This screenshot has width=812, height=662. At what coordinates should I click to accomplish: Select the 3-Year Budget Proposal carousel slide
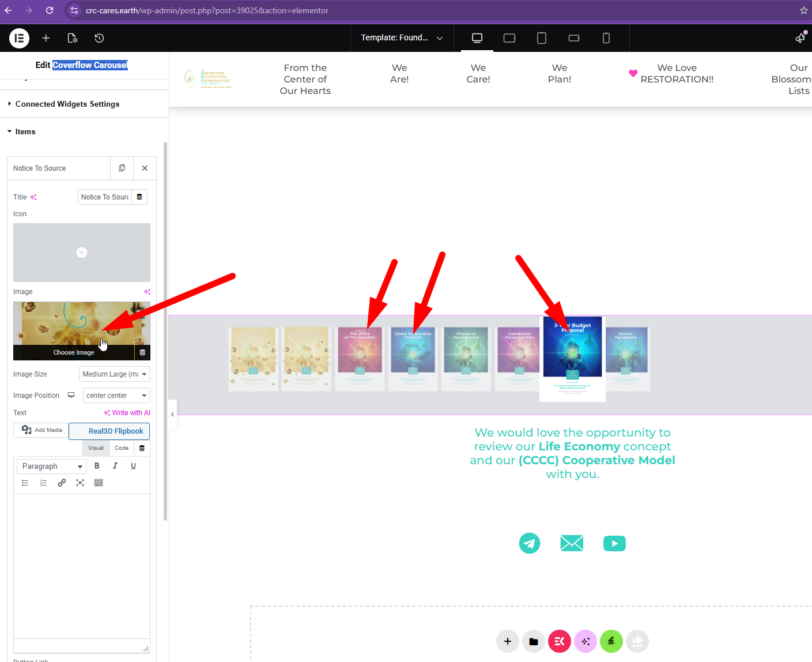[x=572, y=359]
